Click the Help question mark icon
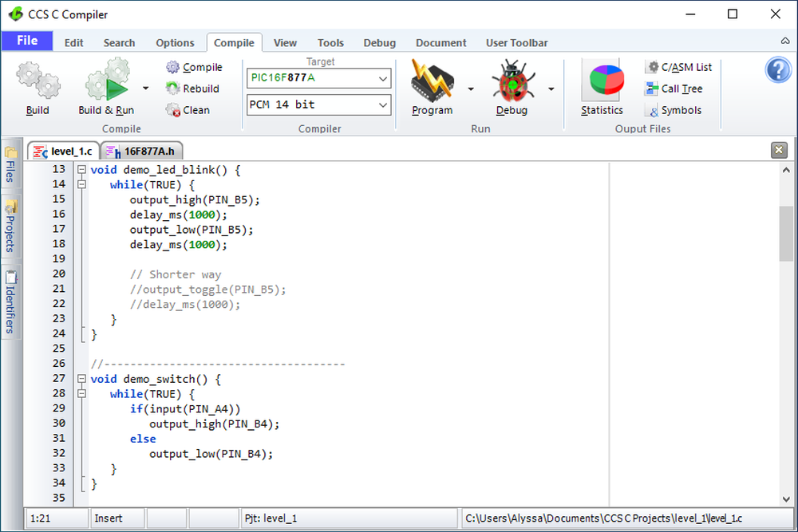The image size is (798, 532). 778,70
